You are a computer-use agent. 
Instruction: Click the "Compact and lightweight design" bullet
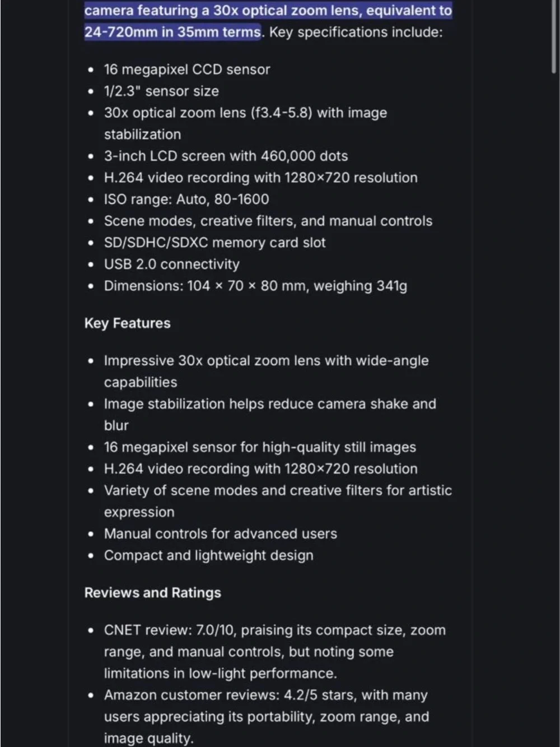[x=208, y=556]
